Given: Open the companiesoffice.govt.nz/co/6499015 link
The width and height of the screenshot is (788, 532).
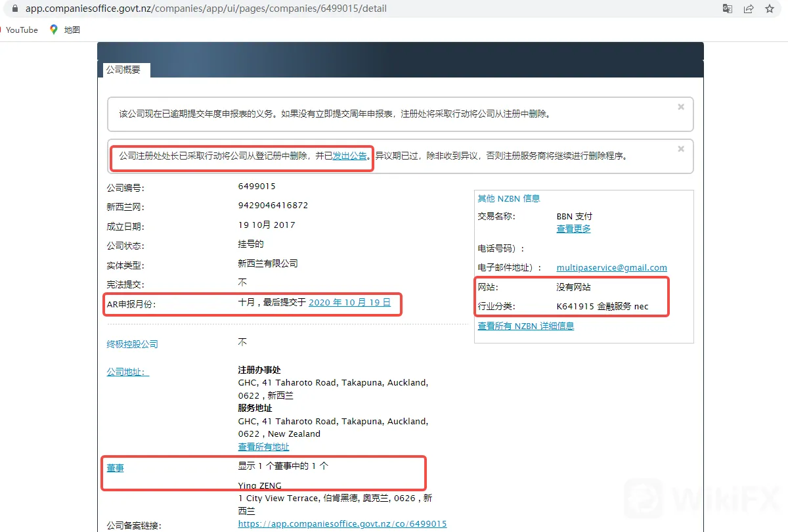Looking at the screenshot, I should coord(342,524).
